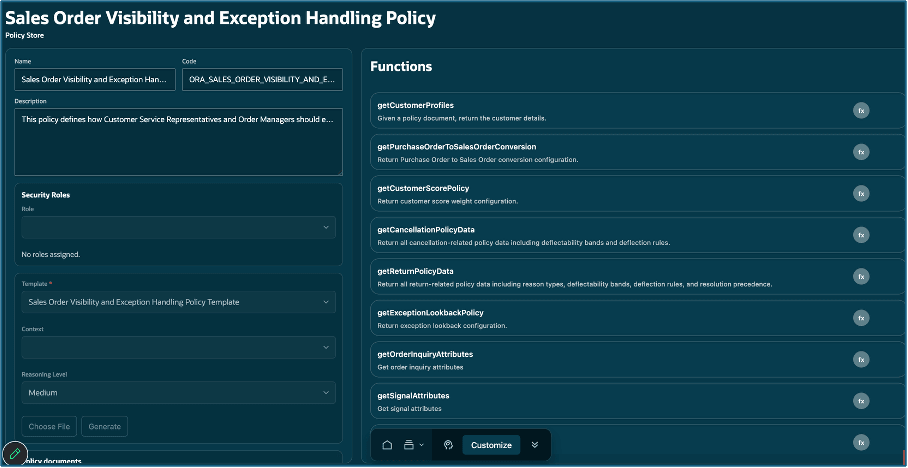The width and height of the screenshot is (908, 468).
Task: Click the green pencil edit icon
Action: tap(15, 453)
